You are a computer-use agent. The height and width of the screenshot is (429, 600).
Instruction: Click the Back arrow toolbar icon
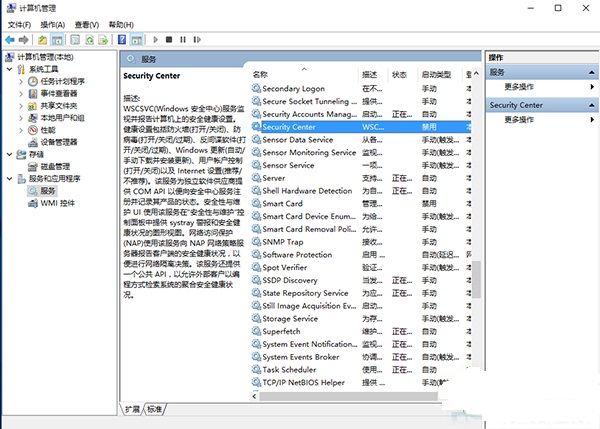coord(10,39)
